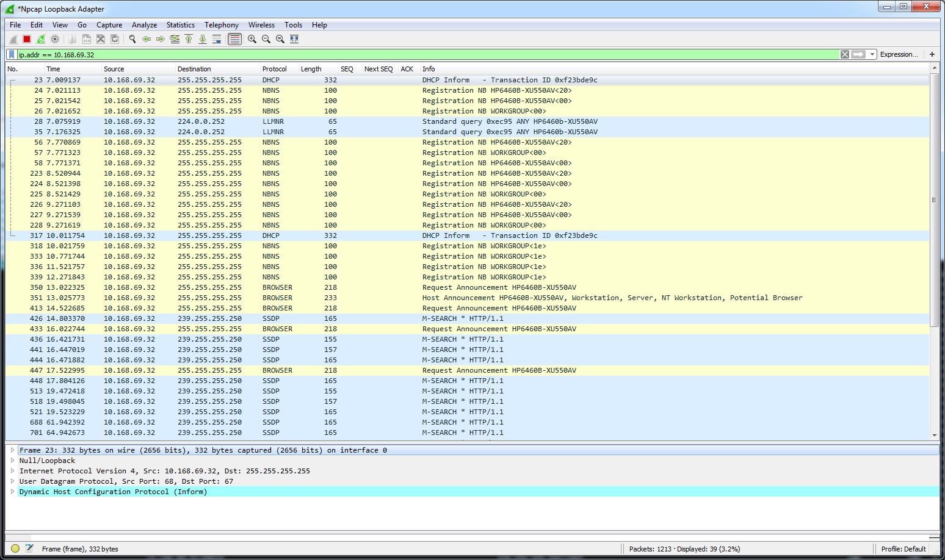Go to specified packet toolbar icon
945x560 pixels.
[x=175, y=39]
